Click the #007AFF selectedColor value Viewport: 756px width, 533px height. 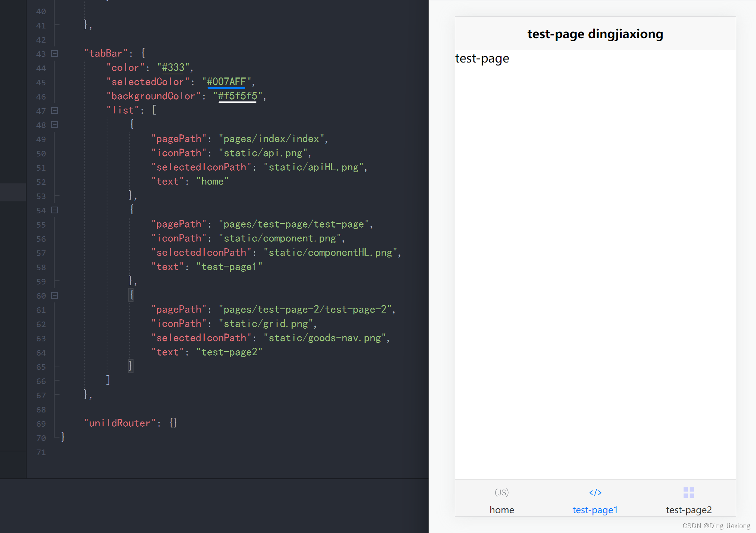point(226,82)
